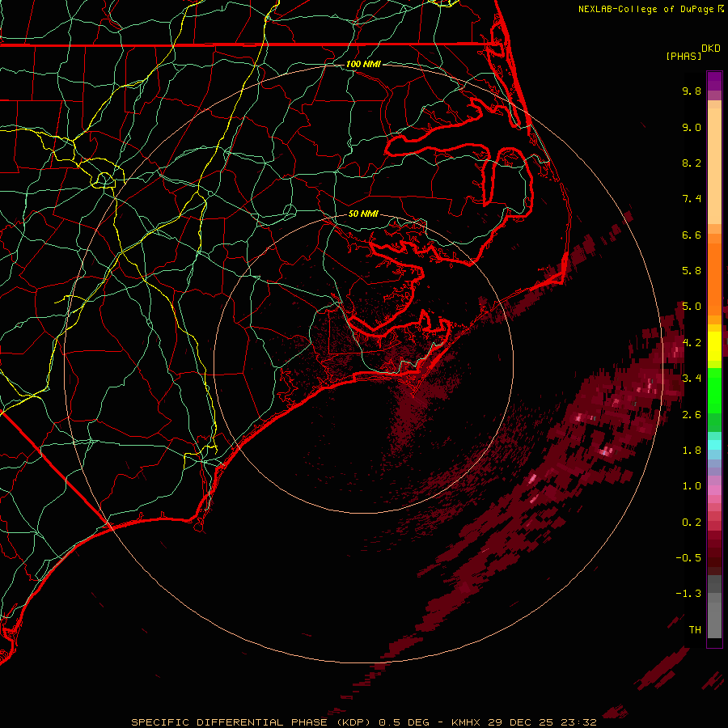
Task: Select the 3.4 scale value
Action: tap(692, 379)
